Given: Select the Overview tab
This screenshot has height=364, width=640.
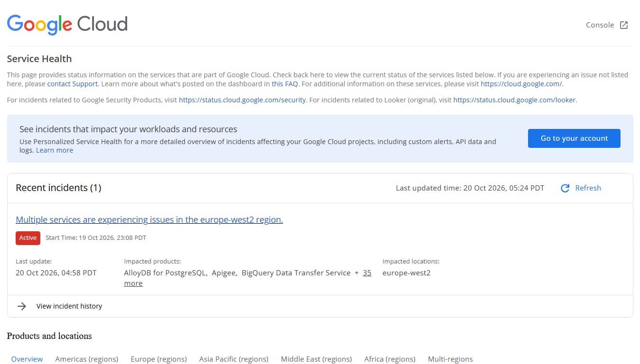Looking at the screenshot, I should point(27,359).
